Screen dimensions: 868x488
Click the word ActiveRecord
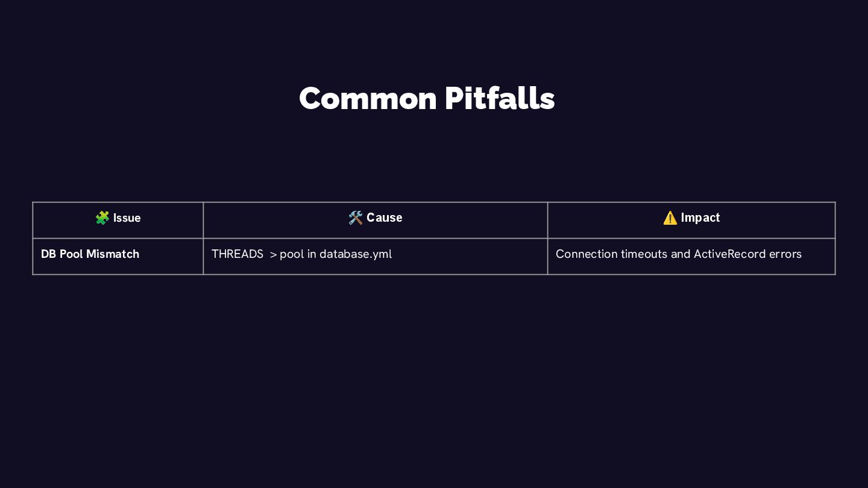coord(729,254)
